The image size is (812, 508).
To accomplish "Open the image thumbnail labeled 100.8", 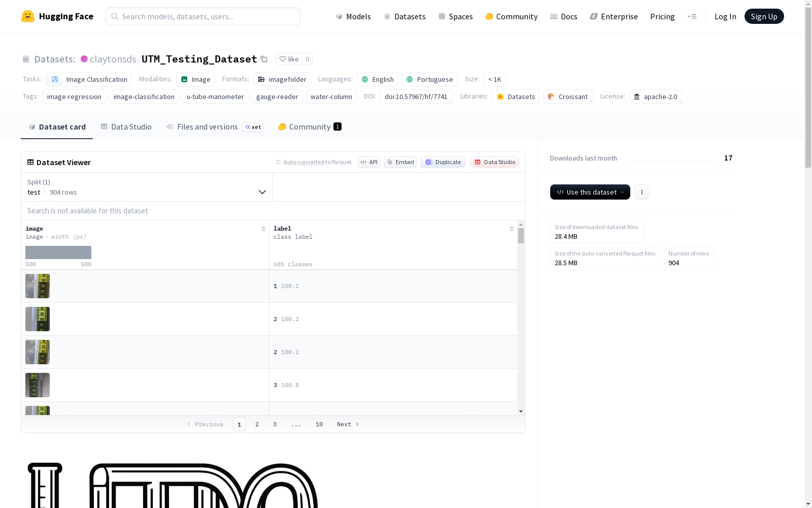I will tap(38, 385).
